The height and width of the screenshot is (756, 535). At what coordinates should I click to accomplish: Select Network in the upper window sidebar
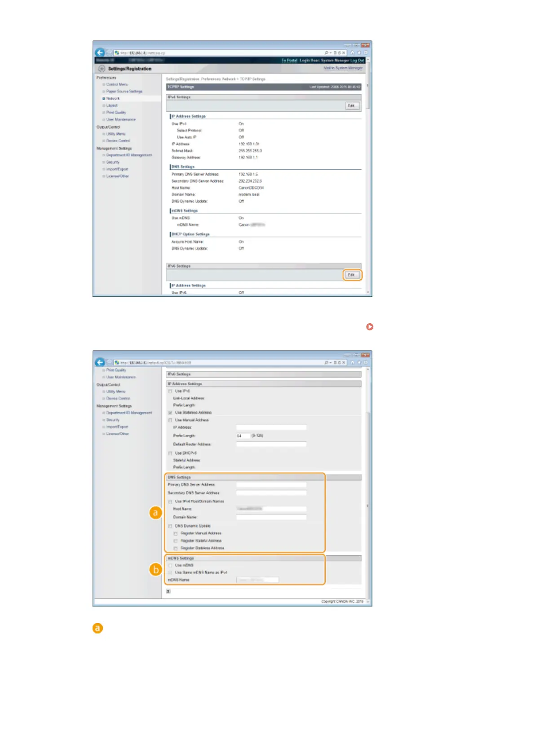tap(113, 98)
